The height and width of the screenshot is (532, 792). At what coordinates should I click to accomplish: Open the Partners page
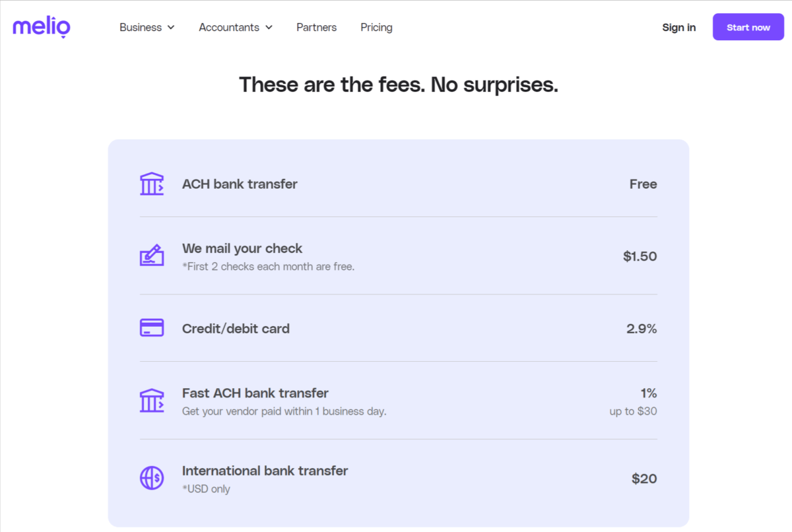pos(316,27)
